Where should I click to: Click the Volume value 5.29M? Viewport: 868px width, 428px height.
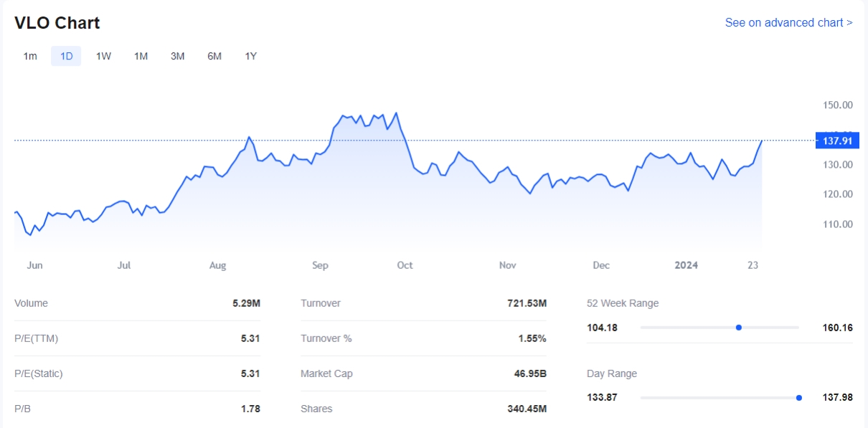(246, 303)
